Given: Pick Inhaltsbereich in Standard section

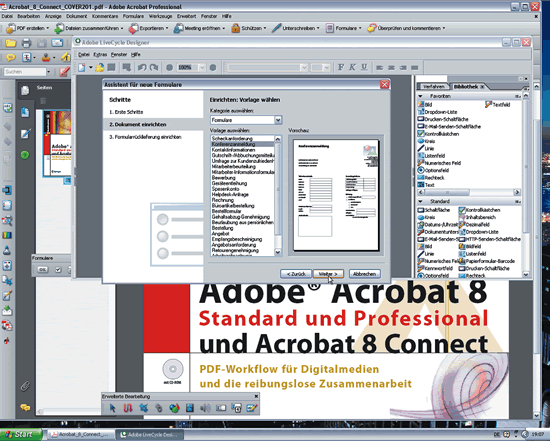Looking at the screenshot, I should (477, 217).
